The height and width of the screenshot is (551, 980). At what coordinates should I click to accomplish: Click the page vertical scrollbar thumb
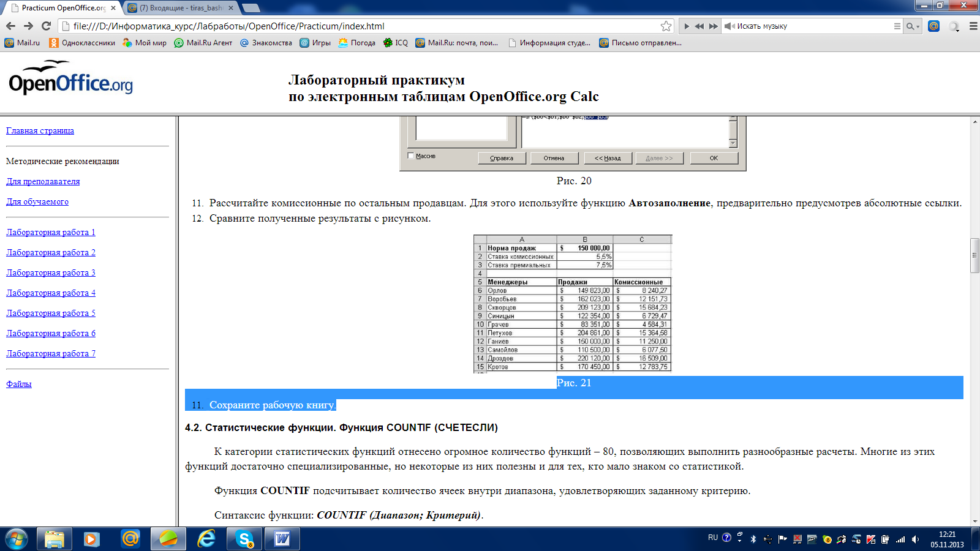(x=974, y=255)
